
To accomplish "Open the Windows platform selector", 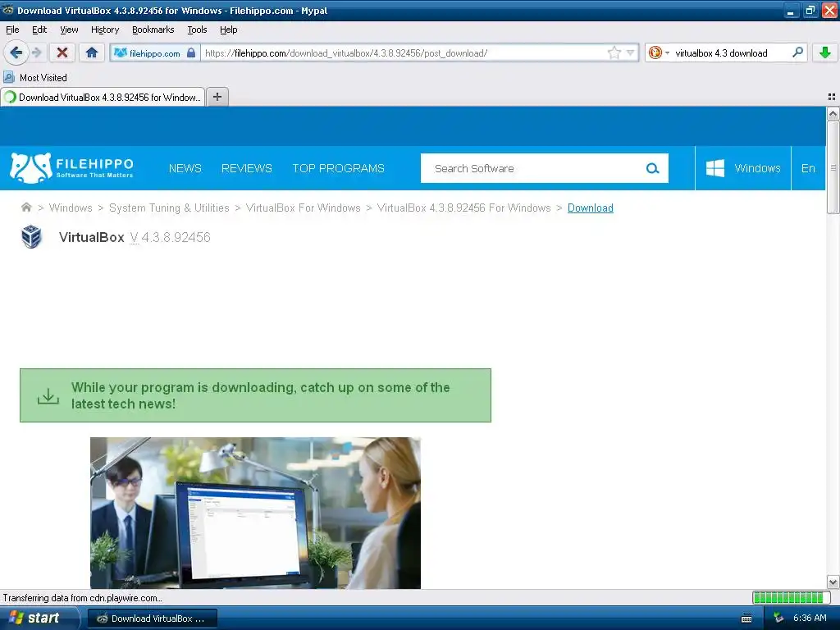I will pyautogui.click(x=743, y=168).
